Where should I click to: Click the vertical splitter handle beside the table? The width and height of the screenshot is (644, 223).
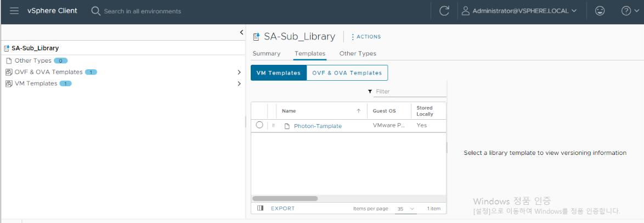pyautogui.click(x=447, y=148)
